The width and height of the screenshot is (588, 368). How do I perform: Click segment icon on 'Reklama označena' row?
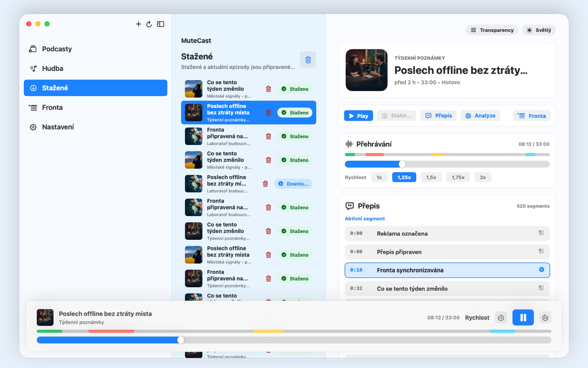(541, 233)
